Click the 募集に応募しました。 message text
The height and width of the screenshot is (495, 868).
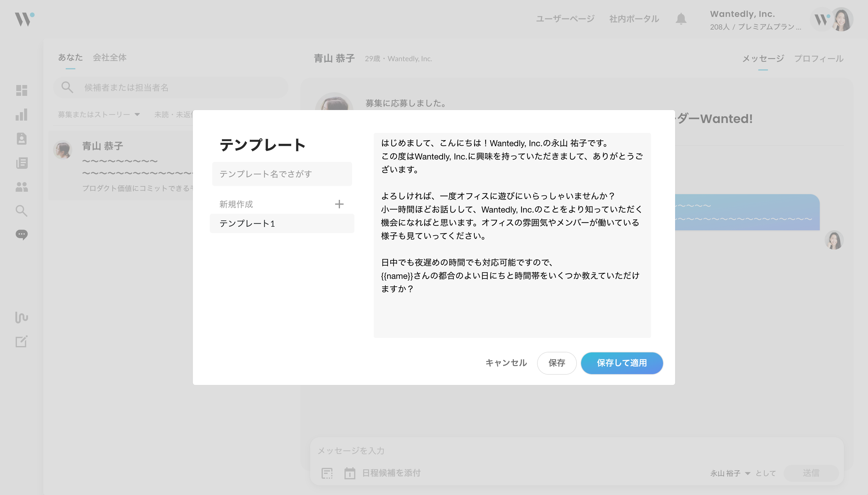pyautogui.click(x=407, y=103)
